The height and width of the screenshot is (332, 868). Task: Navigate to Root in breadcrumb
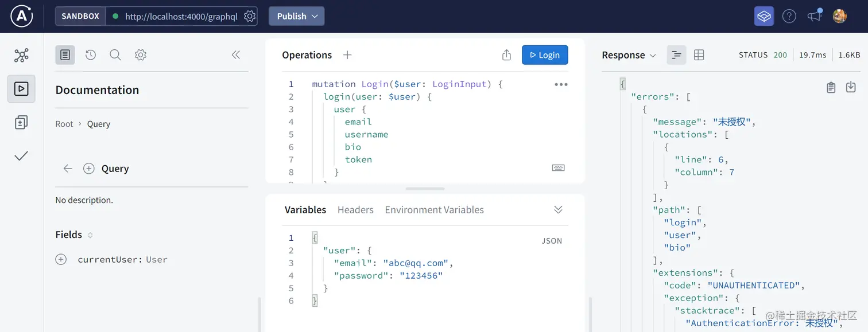tap(64, 124)
